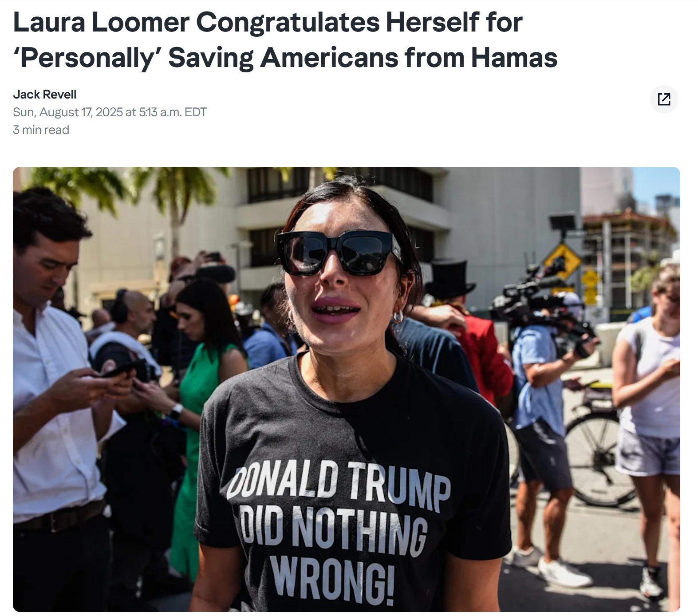Click the '3 min read' label

(x=41, y=130)
